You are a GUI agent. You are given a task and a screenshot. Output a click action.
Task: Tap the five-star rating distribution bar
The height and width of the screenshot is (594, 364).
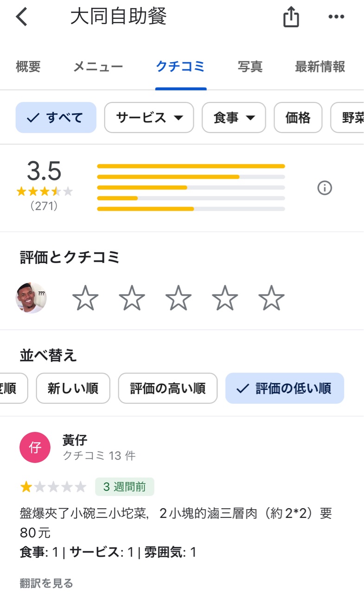(x=191, y=166)
